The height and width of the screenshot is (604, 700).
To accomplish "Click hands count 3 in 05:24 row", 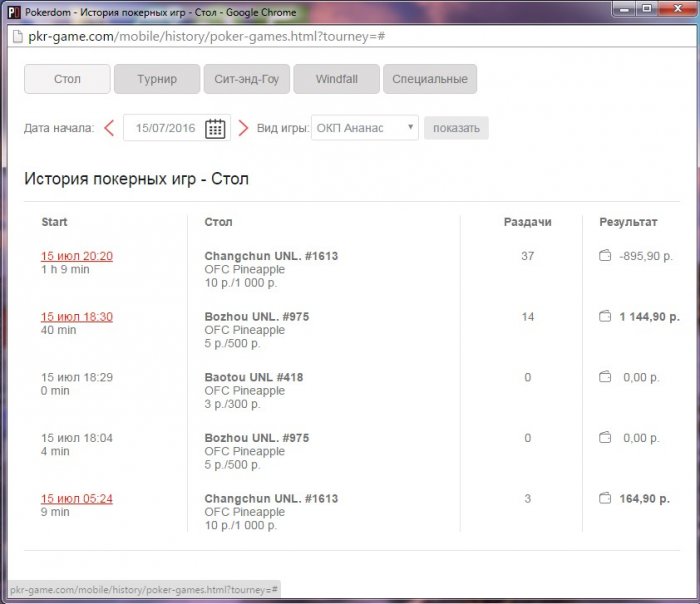I will (x=528, y=498).
